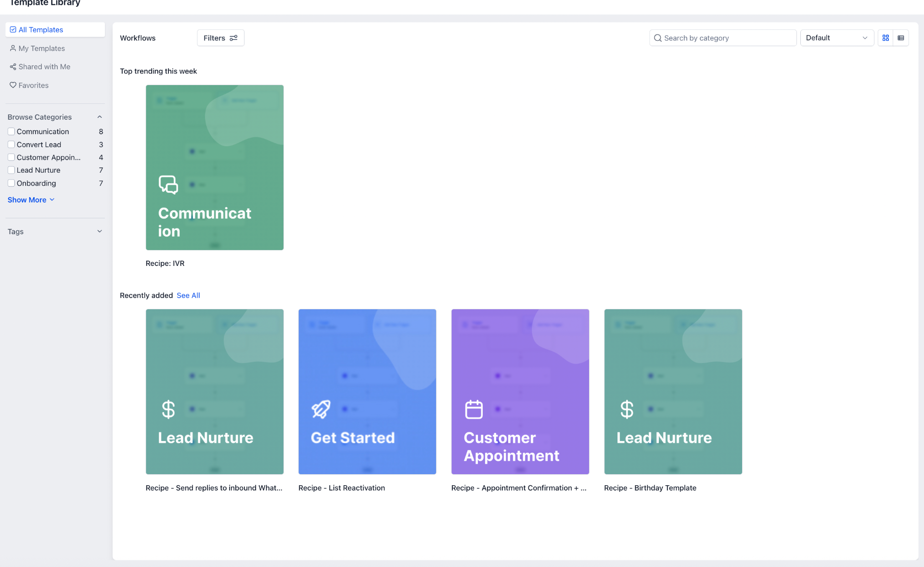924x567 pixels.
Task: Open Shared with Me view
Action: tap(55, 67)
